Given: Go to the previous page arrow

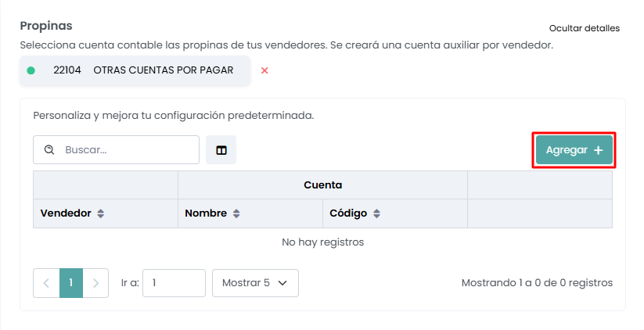Looking at the screenshot, I should [46, 283].
